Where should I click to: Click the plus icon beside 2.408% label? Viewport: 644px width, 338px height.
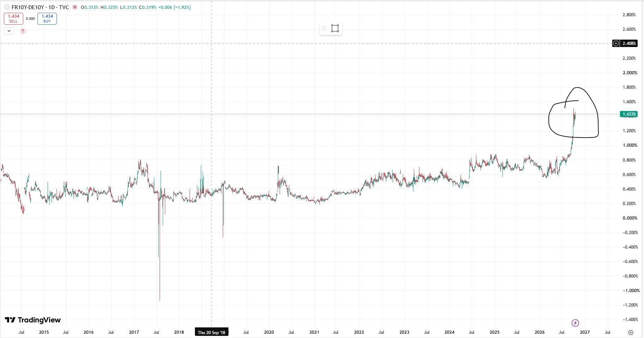click(616, 43)
